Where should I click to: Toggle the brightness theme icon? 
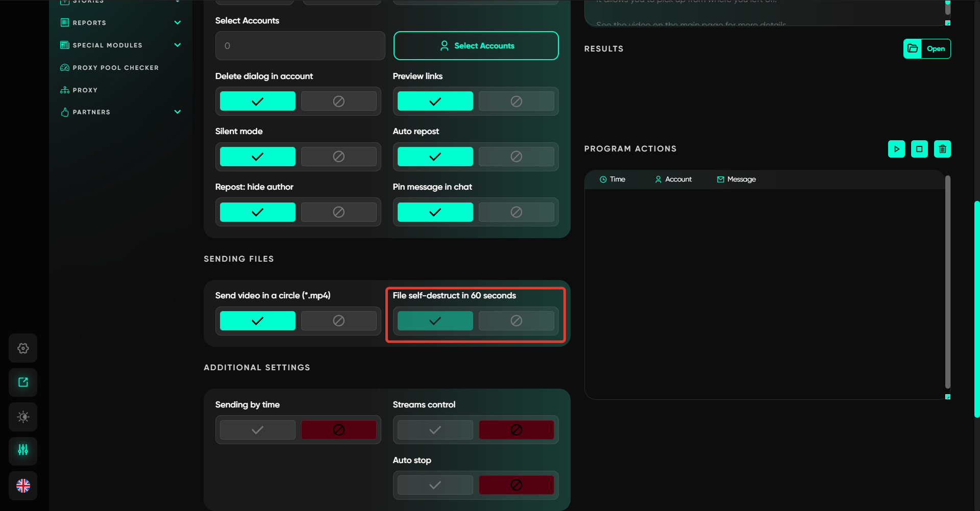23,417
